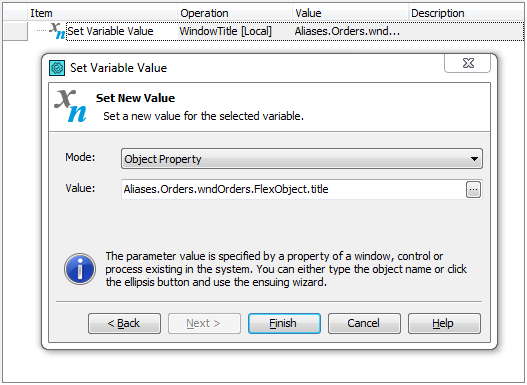Click the dialog title bar app icon
Screen dimensions: 527x385
click(57, 68)
